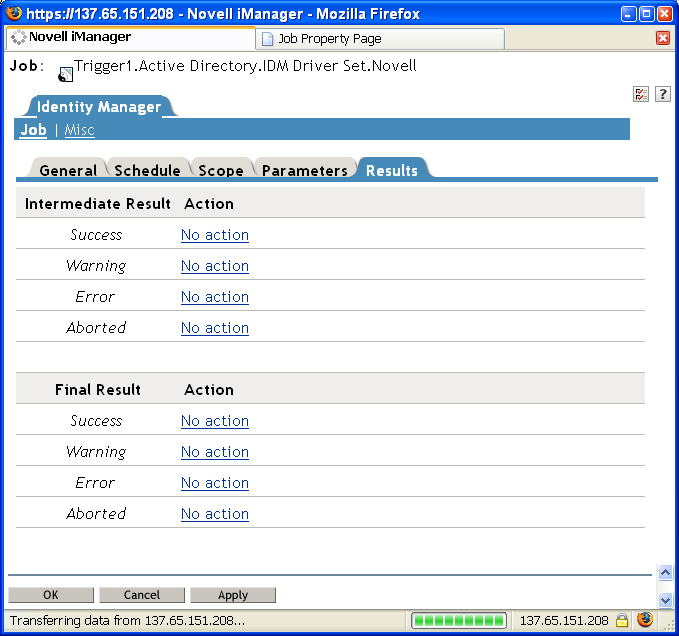Click the padlock security icon in status bar

coord(622,620)
